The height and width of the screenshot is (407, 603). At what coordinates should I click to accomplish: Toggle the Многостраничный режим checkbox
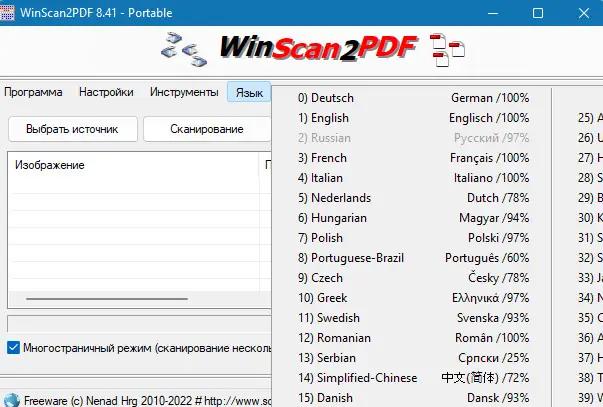[x=13, y=348]
